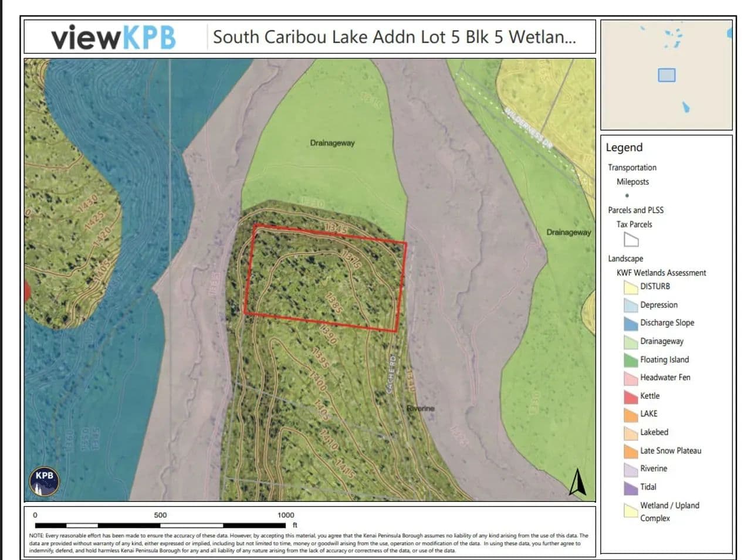Select the DISTURB yellow legend swatch

(631, 287)
